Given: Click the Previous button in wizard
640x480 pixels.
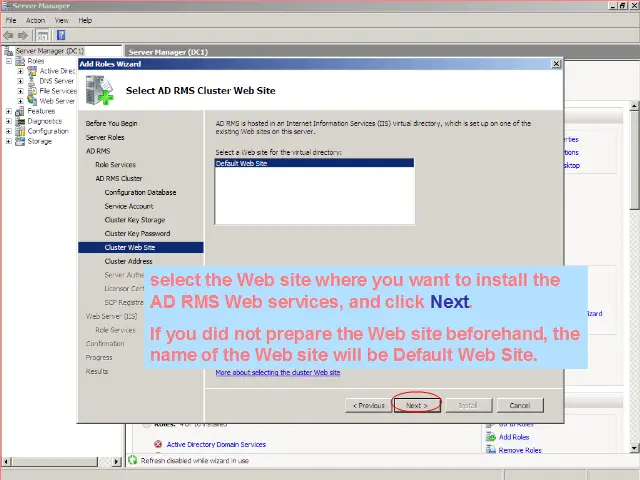Looking at the screenshot, I should coord(369,405).
